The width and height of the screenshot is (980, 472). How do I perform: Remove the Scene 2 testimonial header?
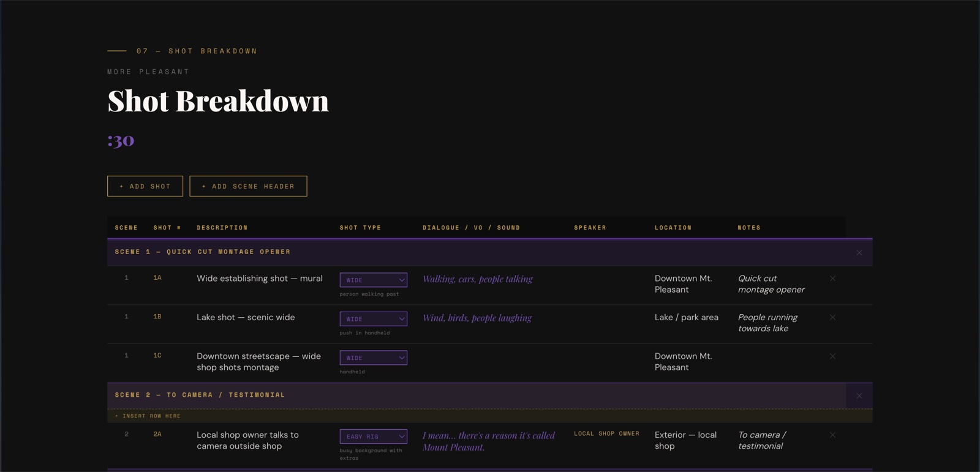click(859, 396)
